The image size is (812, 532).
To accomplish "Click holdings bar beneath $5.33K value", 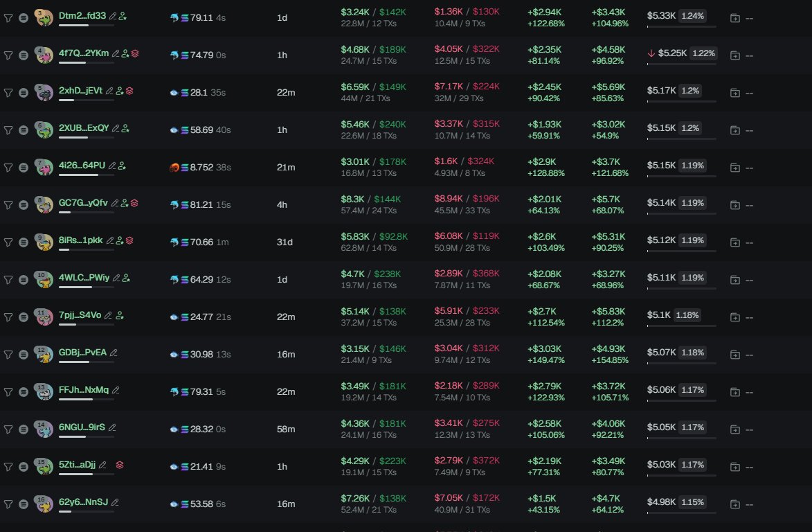I will tap(681, 26).
